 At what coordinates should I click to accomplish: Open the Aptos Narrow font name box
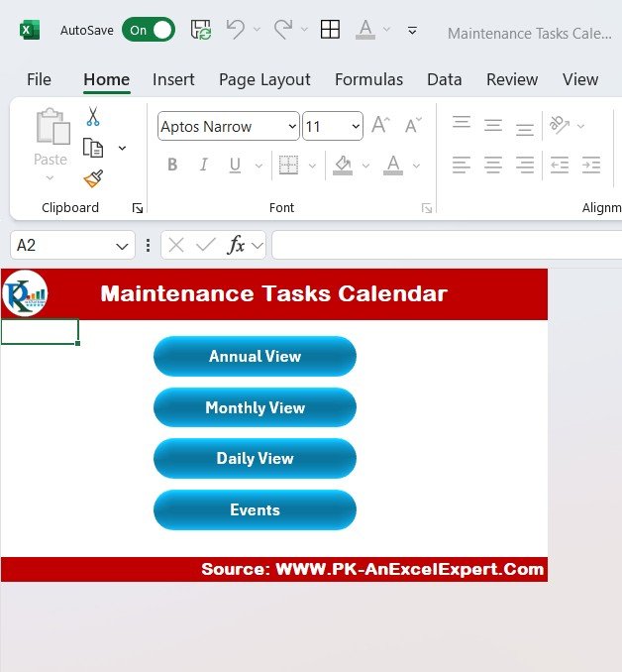coord(229,126)
